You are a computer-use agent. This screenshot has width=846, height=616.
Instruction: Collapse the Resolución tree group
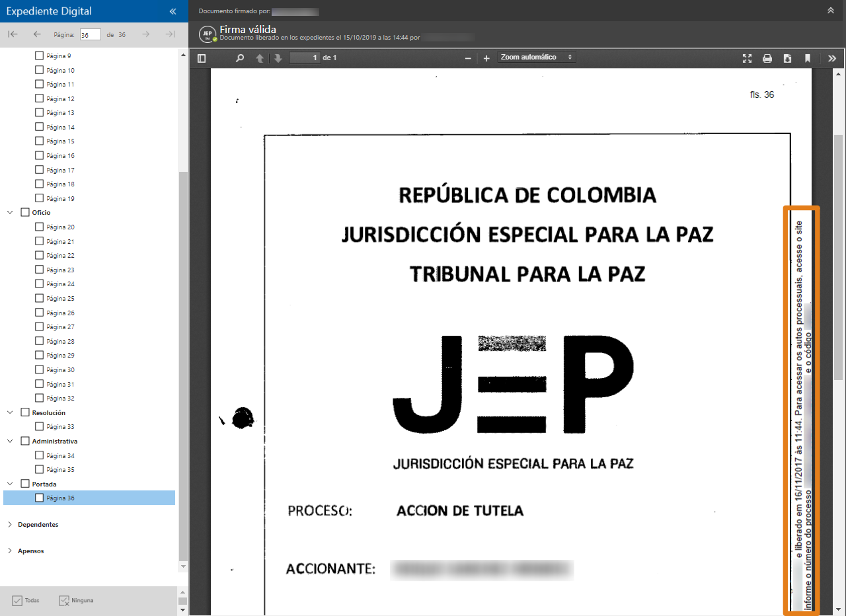tap(10, 412)
